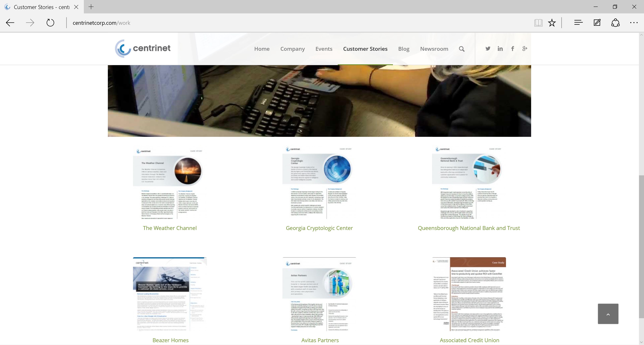The width and height of the screenshot is (644, 345).
Task: Open the Blog menu item
Action: pyautogui.click(x=404, y=49)
